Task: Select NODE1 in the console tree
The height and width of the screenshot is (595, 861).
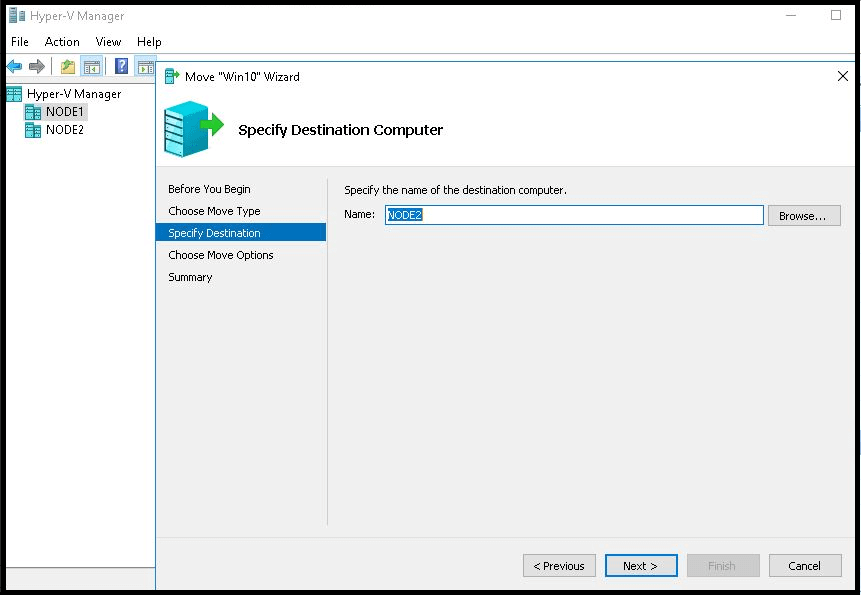Action: [x=64, y=112]
